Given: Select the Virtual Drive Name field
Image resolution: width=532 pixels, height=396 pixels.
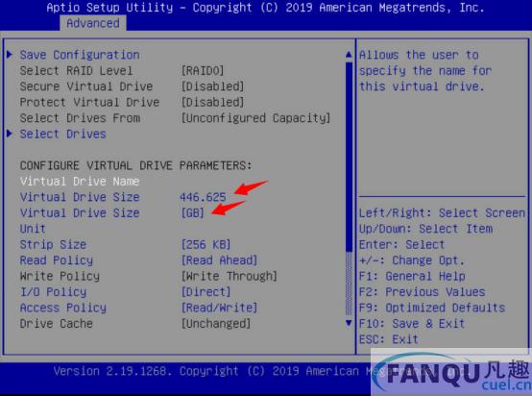Looking at the screenshot, I should (x=80, y=181).
